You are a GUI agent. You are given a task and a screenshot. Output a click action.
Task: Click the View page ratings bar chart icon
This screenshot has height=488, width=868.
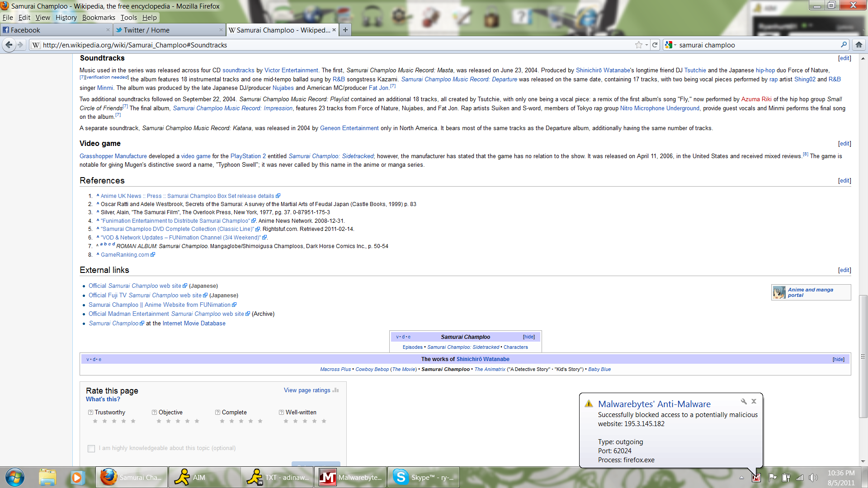pyautogui.click(x=335, y=390)
